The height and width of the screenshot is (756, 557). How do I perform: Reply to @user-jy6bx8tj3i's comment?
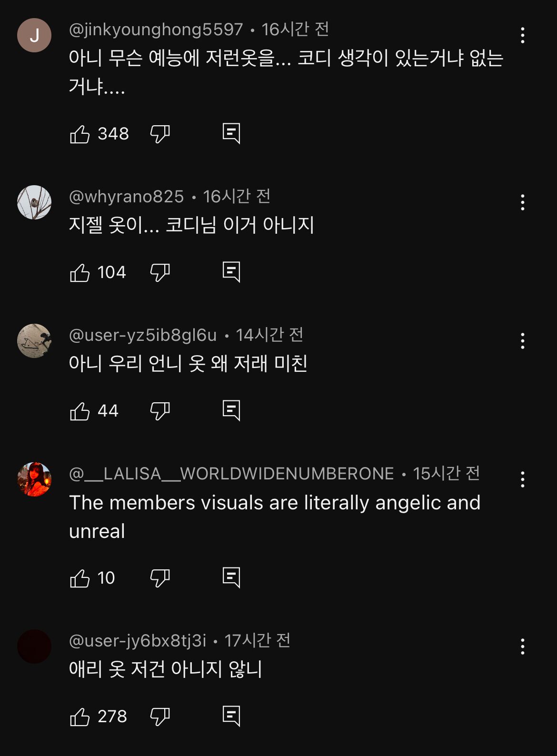tap(231, 716)
